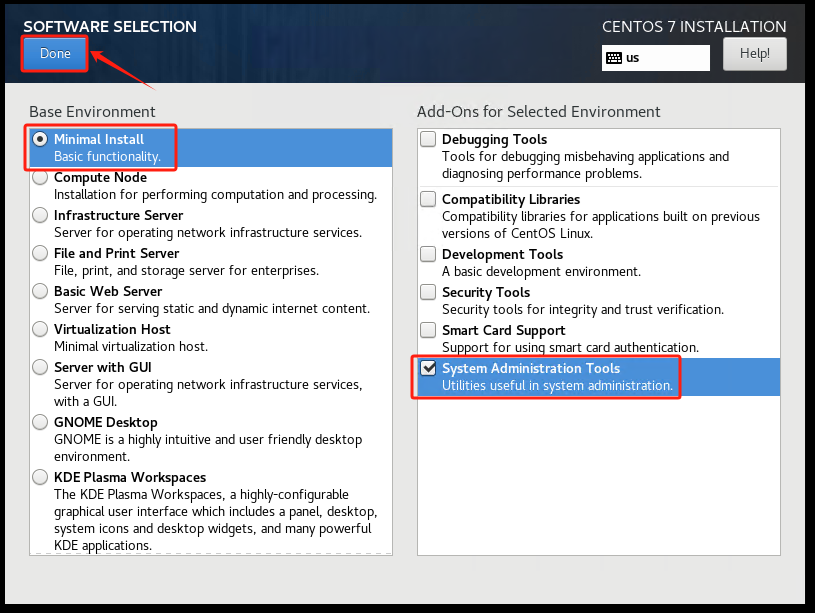Image resolution: width=815 pixels, height=613 pixels.
Task: Select File and Print Server option
Action: (x=40, y=254)
